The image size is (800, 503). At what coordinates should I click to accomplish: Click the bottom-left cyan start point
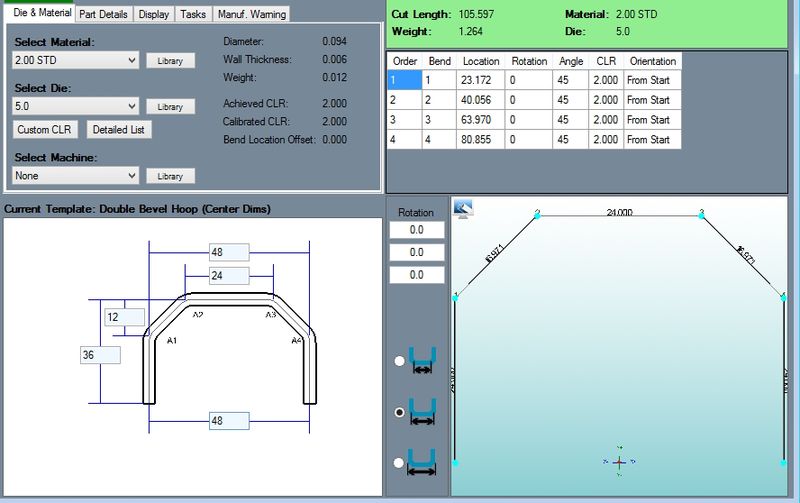click(x=456, y=464)
